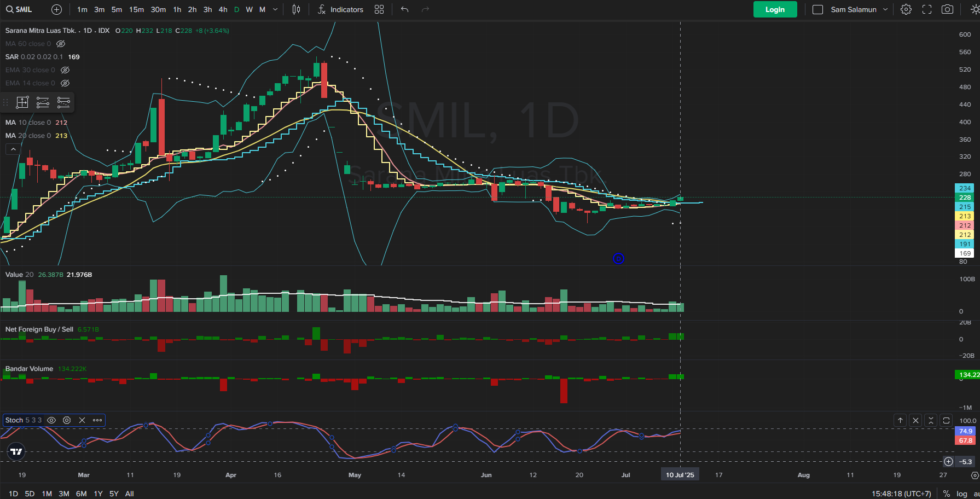Open go-to-date icon on time axis
The width and height of the screenshot is (980, 499).
coord(975,475)
